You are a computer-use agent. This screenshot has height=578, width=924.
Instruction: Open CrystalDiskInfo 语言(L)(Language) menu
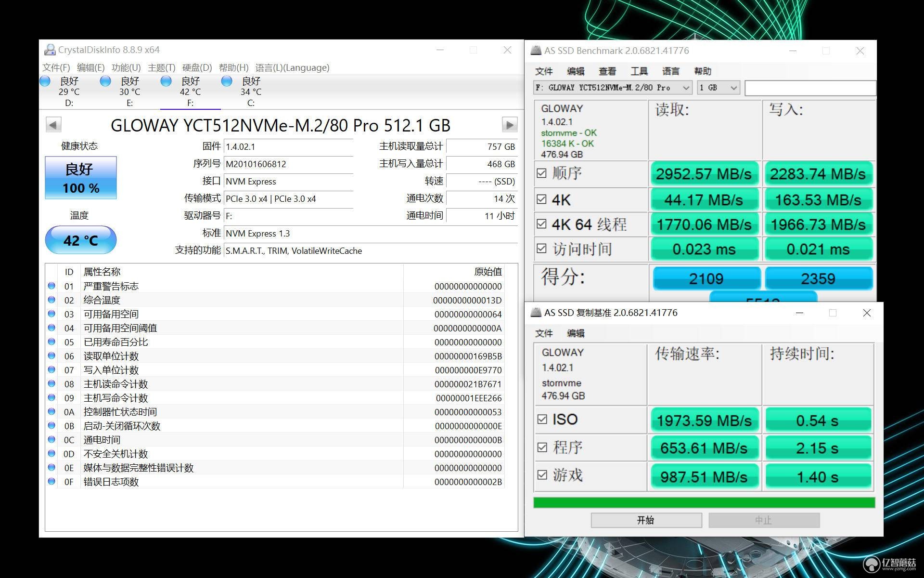pyautogui.click(x=293, y=67)
